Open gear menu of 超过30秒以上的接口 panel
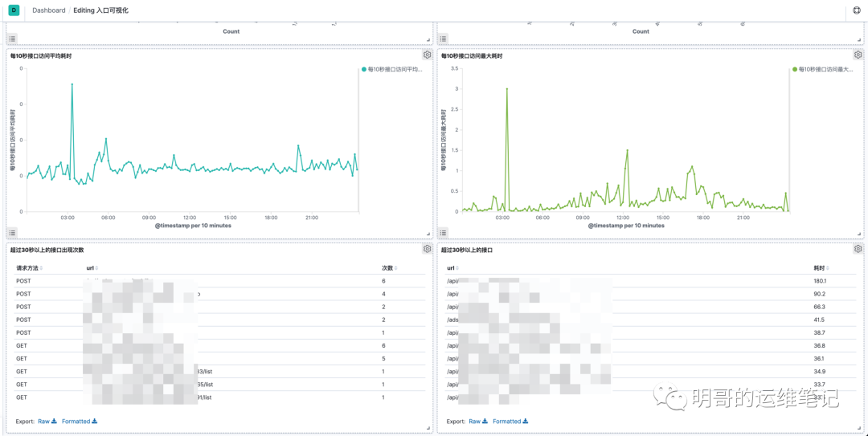The height and width of the screenshot is (436, 868). pos(858,249)
